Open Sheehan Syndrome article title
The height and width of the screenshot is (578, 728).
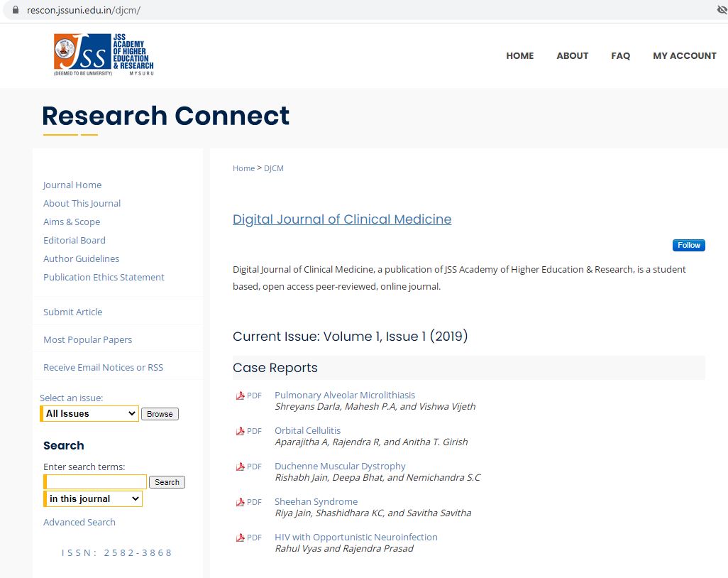(316, 502)
